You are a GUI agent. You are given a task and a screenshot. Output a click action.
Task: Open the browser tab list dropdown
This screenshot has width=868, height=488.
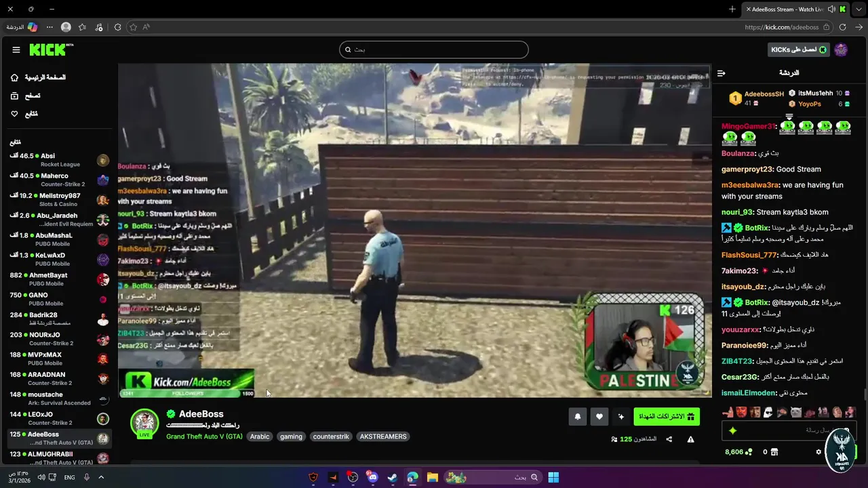[x=859, y=9]
